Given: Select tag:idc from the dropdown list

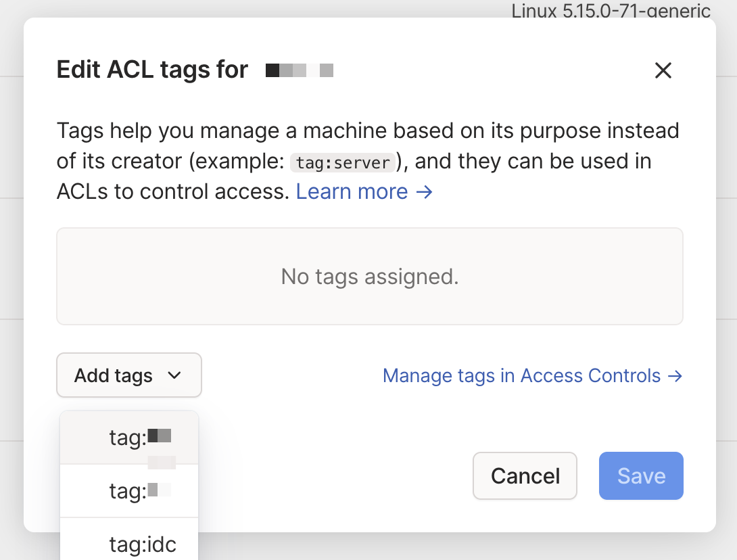Looking at the screenshot, I should 143,544.
